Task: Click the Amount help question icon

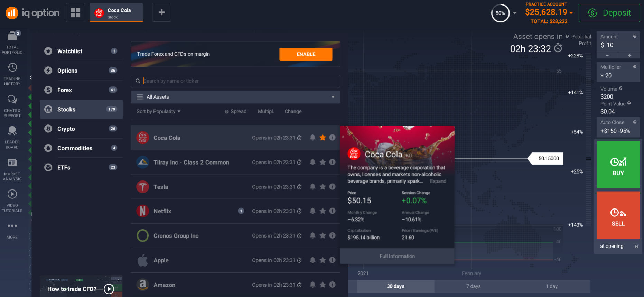Action: pos(635,36)
